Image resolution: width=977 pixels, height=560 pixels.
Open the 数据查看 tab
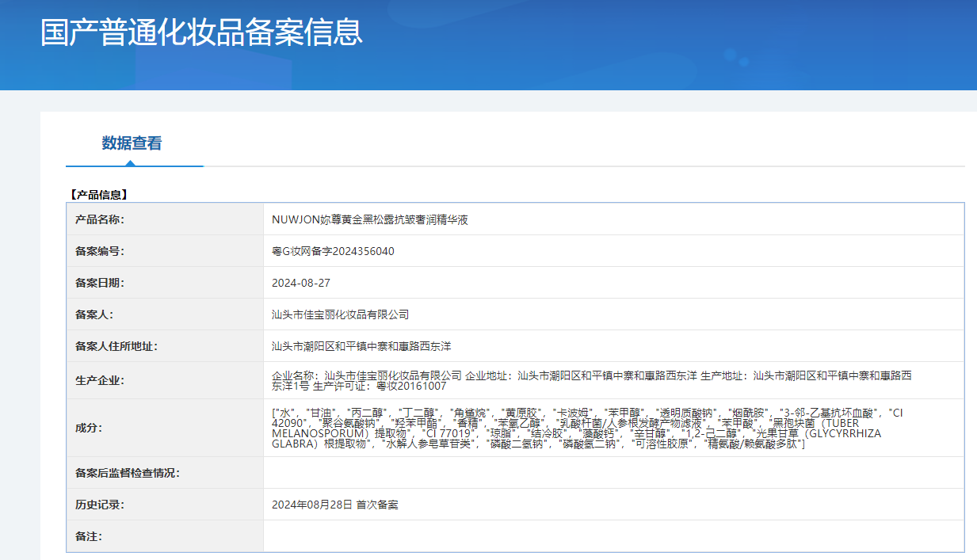point(132,143)
